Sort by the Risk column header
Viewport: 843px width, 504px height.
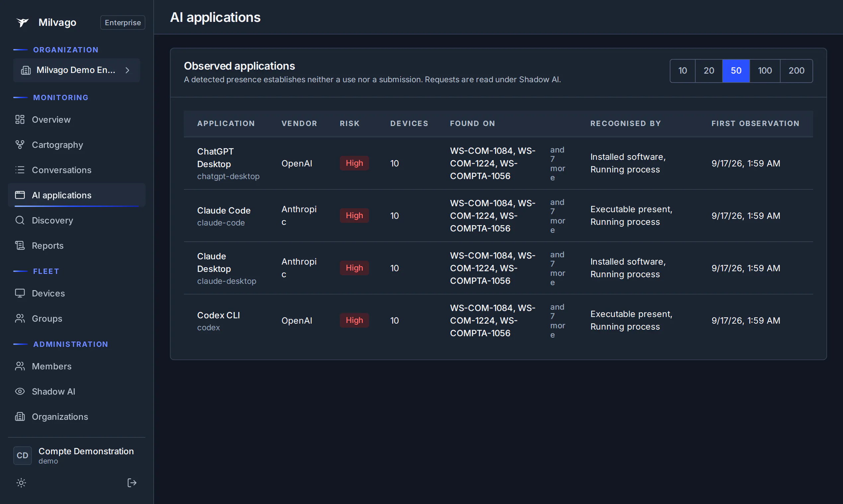tap(349, 123)
